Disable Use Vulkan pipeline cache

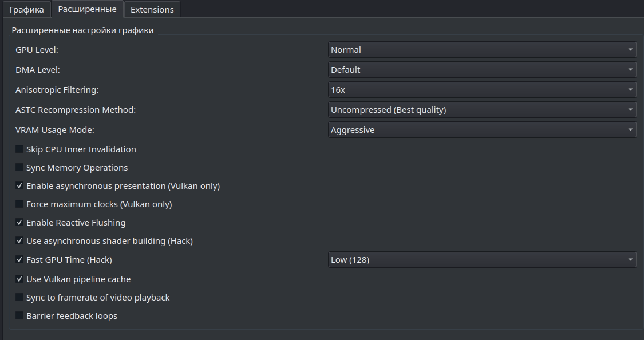coord(20,279)
